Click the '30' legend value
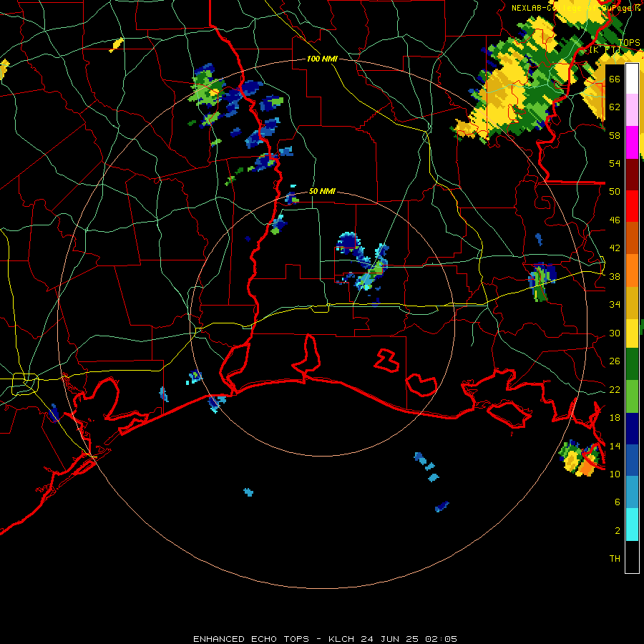This screenshot has height=644, width=644. [615, 333]
